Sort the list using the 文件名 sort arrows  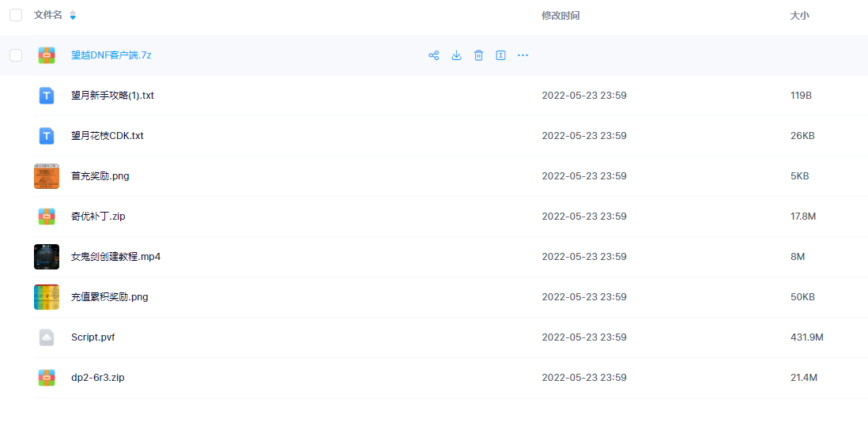[73, 15]
